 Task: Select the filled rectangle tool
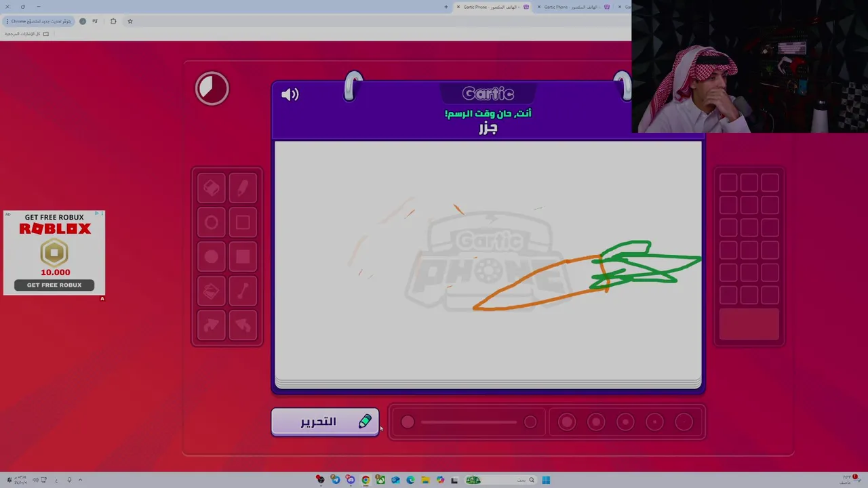coord(243,257)
